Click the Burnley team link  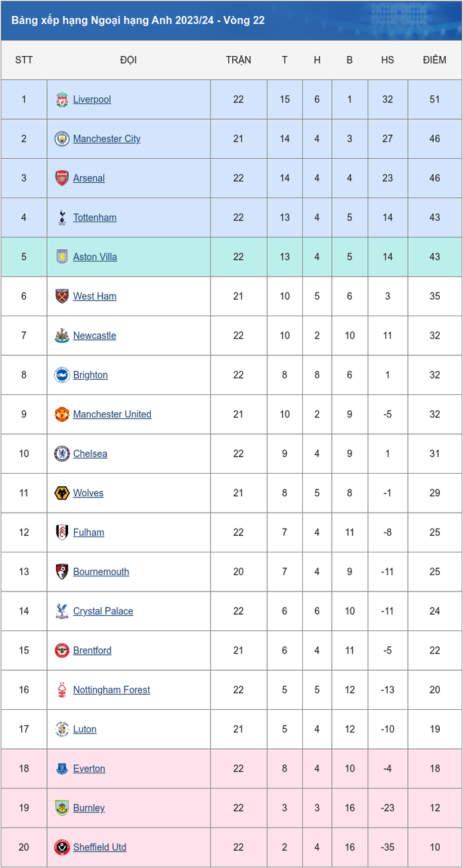[89, 808]
